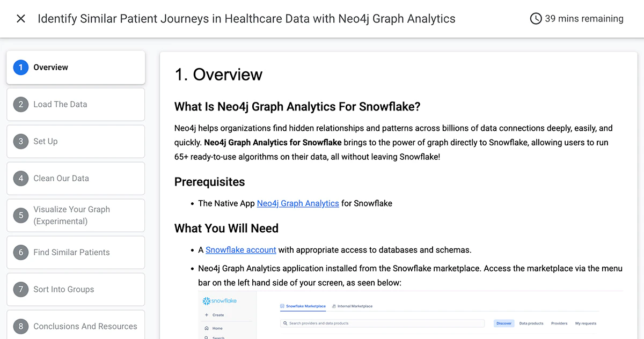Select the Sort Into Groups step
Screen dimensions: 644x339
click(76, 290)
